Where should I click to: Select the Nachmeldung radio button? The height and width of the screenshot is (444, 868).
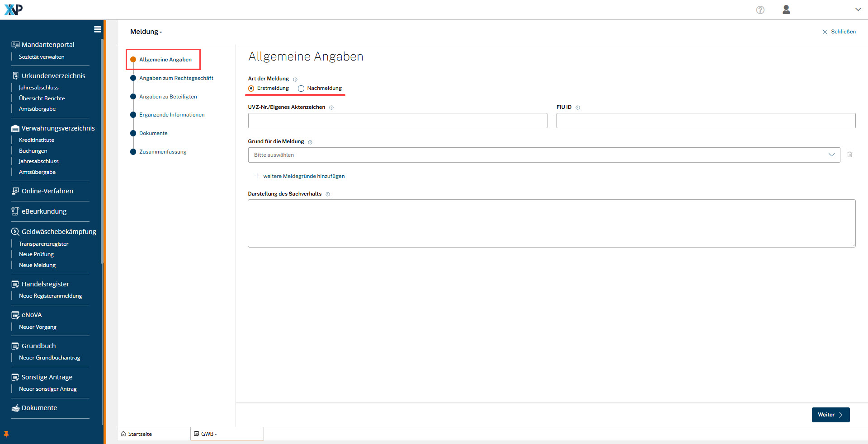click(301, 89)
